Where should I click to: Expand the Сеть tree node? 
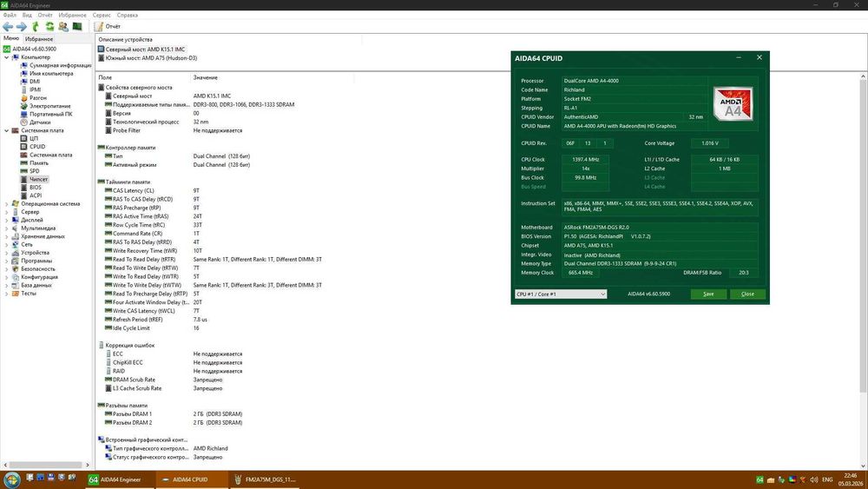7,244
